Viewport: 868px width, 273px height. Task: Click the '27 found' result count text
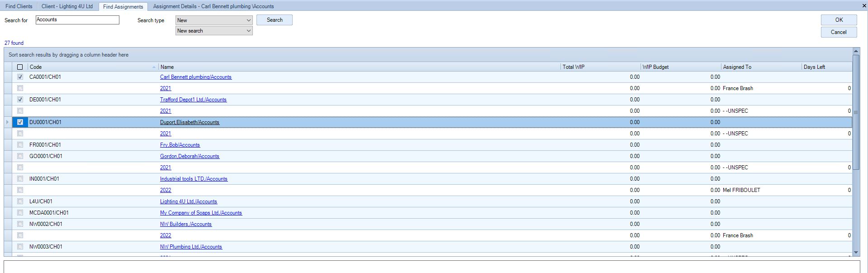point(14,43)
